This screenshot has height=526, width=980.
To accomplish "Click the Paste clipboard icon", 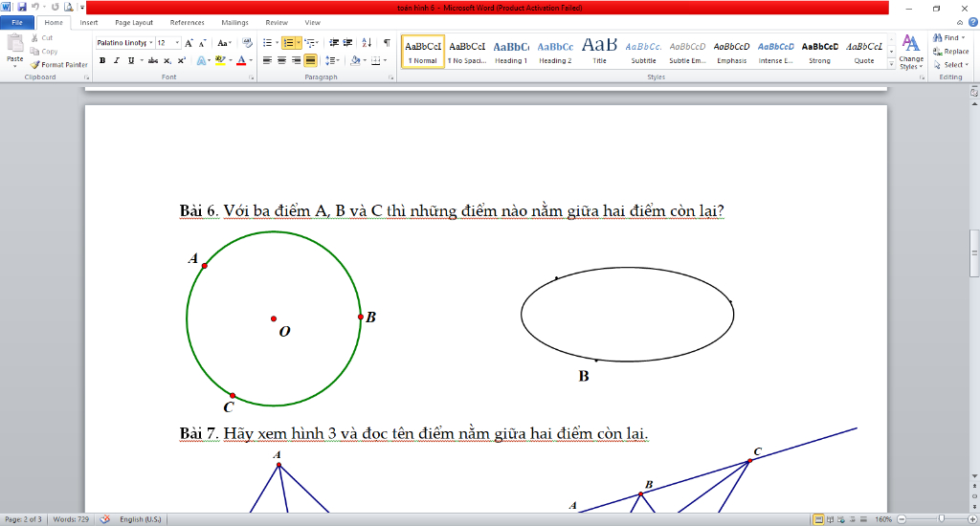I will pos(15,44).
